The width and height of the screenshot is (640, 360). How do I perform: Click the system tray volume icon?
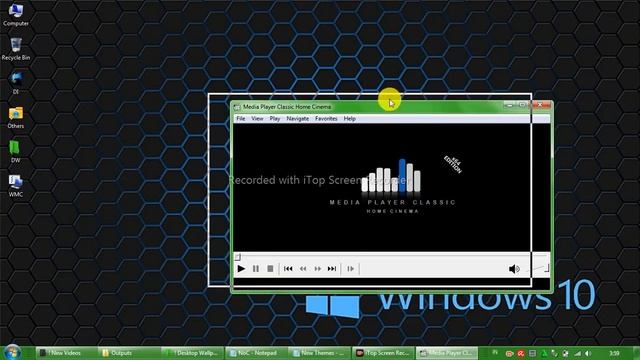(588, 353)
